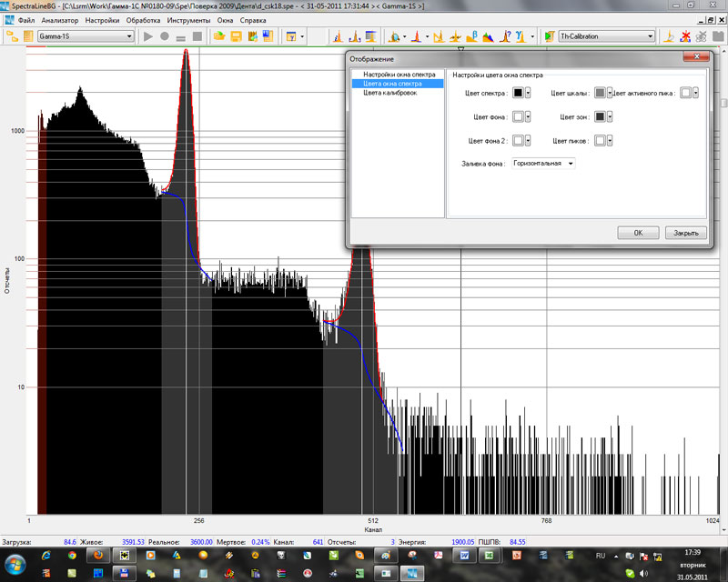Click the Закрыть button in dialog
The image size is (728, 582).
tap(685, 233)
